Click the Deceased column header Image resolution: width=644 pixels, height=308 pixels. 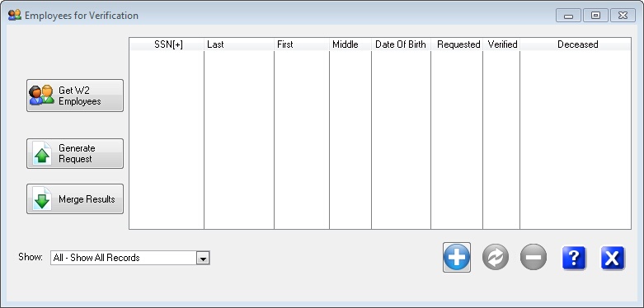576,44
